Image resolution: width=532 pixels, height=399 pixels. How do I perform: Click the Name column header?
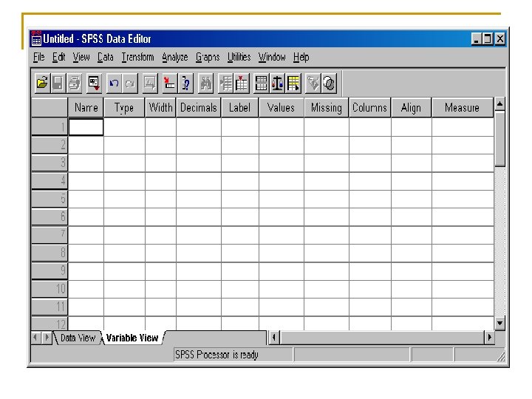point(86,108)
